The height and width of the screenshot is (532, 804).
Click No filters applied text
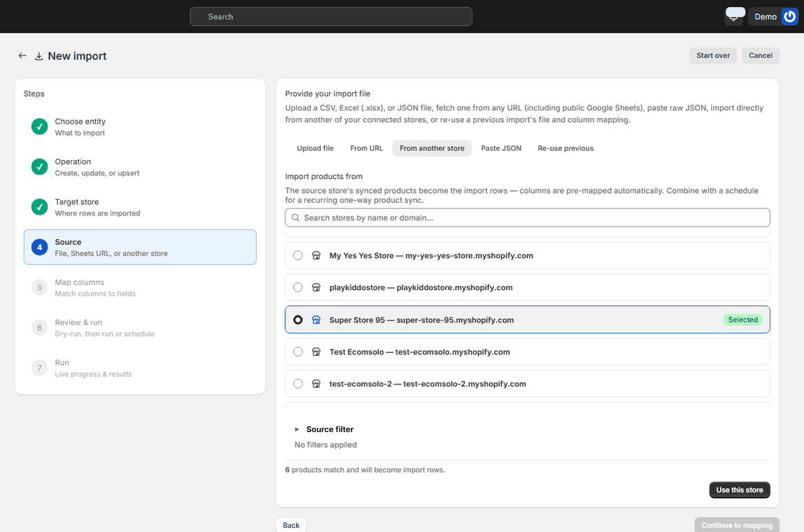(x=326, y=445)
